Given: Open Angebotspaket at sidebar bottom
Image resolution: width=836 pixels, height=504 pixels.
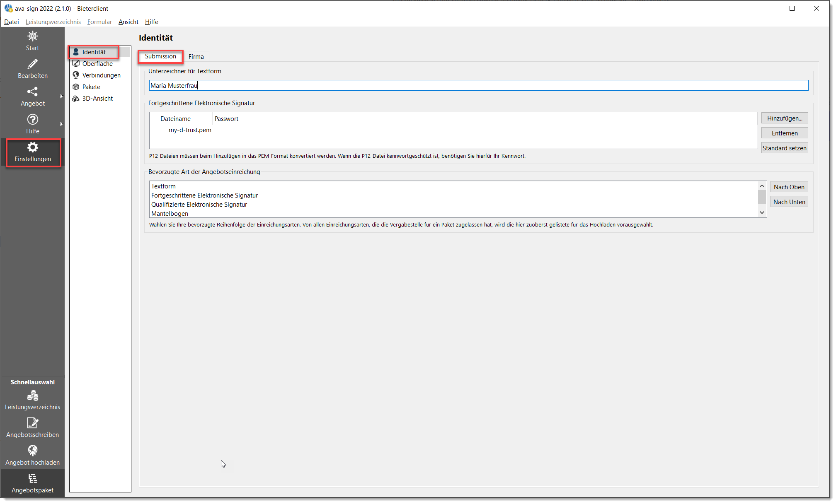Looking at the screenshot, I should 32,484.
